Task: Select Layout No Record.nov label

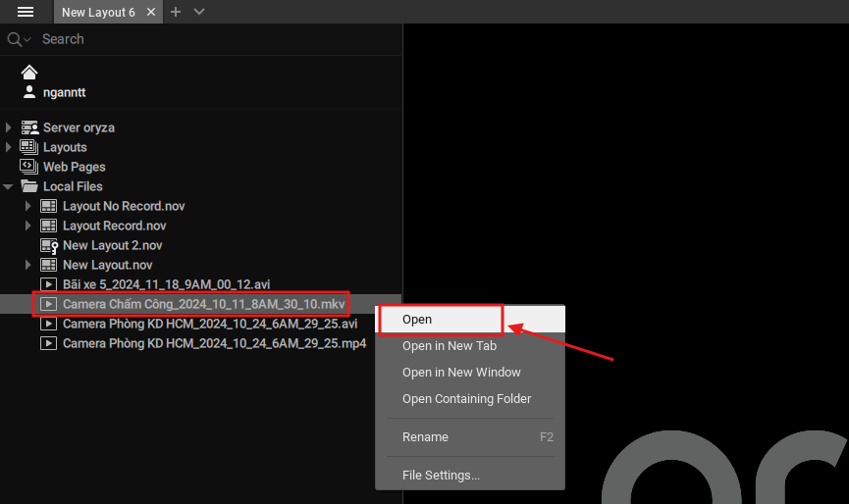Action: click(x=124, y=206)
